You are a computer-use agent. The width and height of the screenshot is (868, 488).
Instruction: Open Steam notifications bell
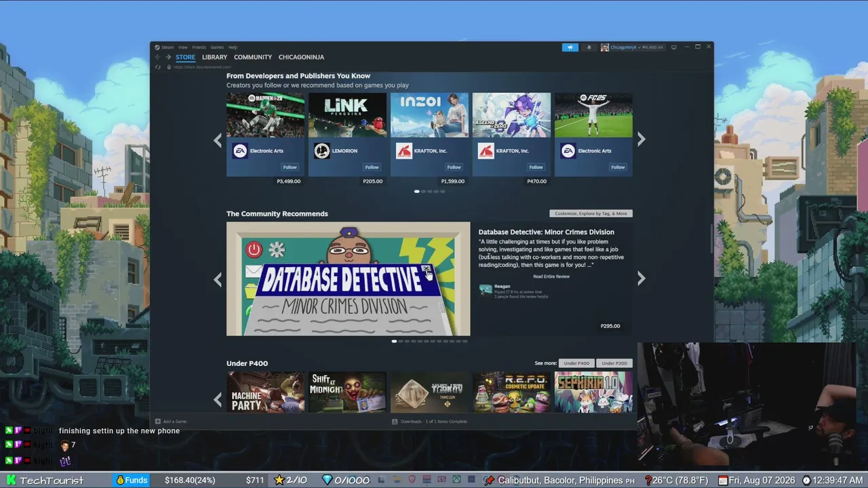tap(589, 47)
